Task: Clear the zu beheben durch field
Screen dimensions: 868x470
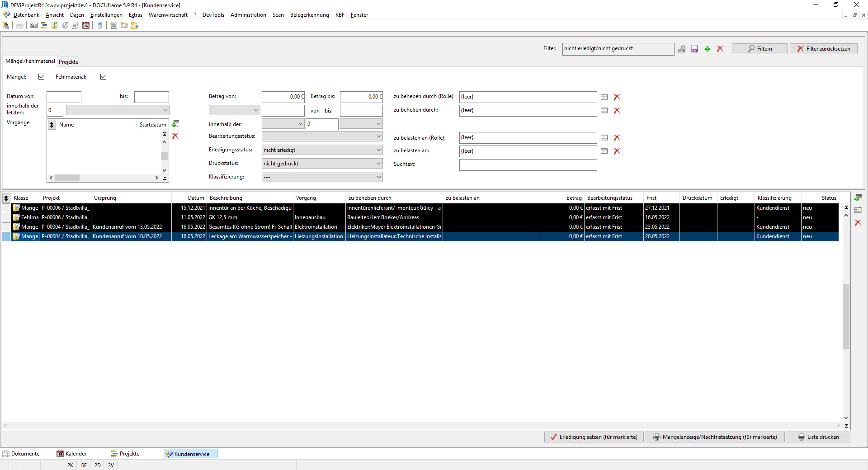Action: 617,110
